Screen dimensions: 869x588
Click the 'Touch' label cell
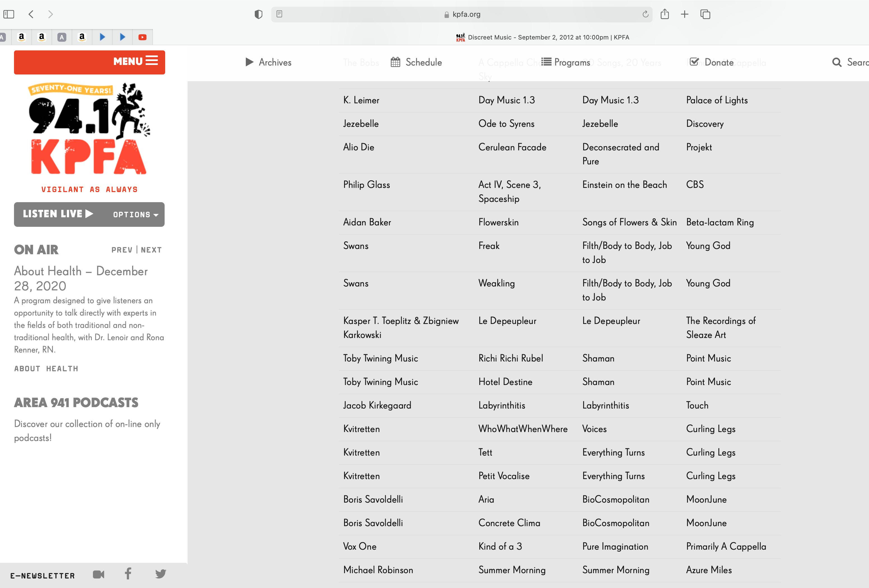click(x=697, y=405)
